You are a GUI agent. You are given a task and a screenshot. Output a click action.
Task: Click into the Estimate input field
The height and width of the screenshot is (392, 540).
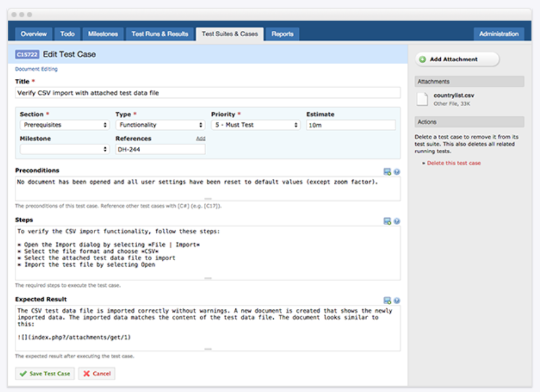point(350,125)
